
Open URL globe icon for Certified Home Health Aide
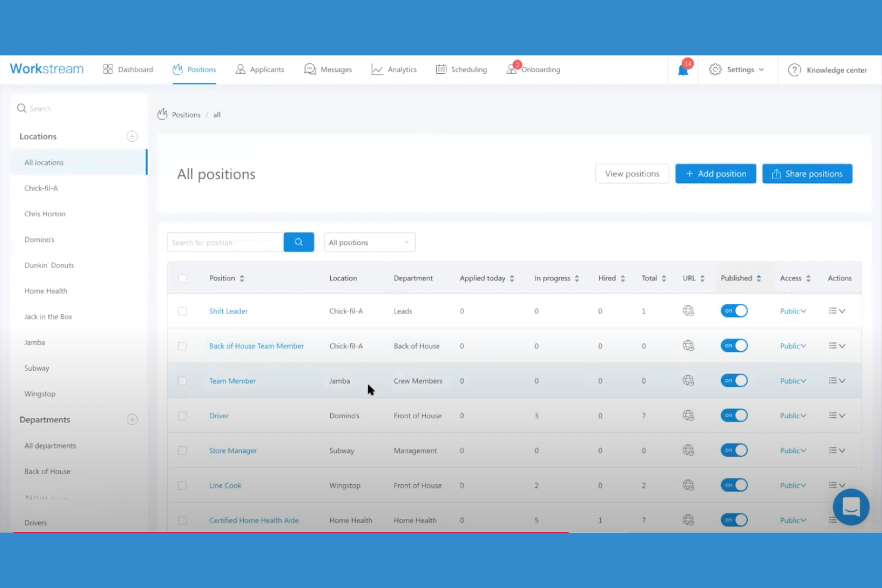point(688,520)
